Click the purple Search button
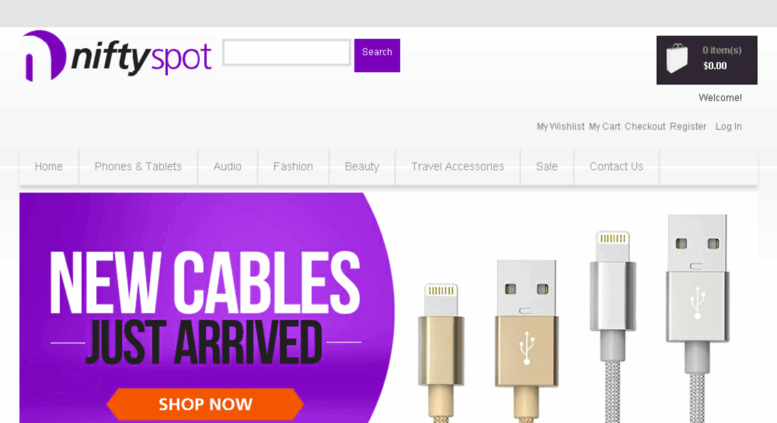777x423 pixels. pos(377,55)
